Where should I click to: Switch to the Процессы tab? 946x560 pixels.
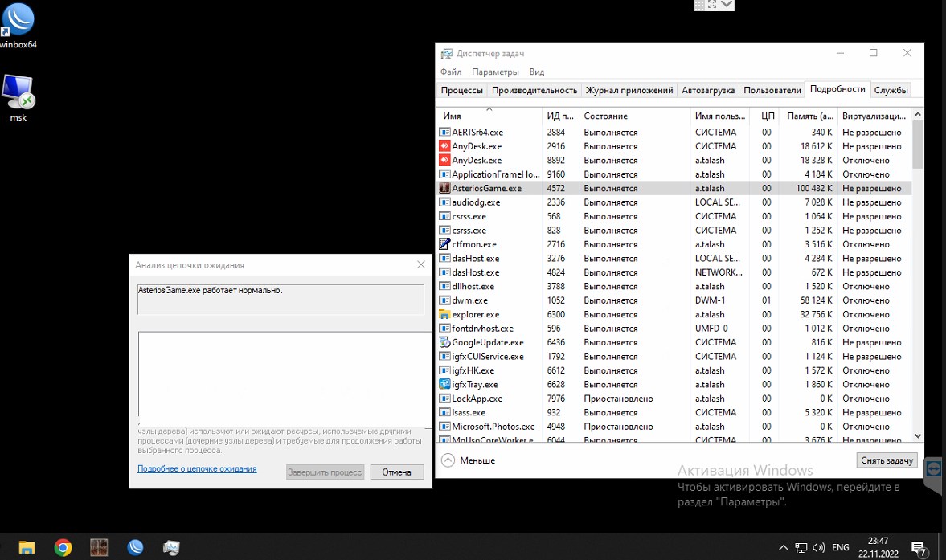pyautogui.click(x=461, y=90)
